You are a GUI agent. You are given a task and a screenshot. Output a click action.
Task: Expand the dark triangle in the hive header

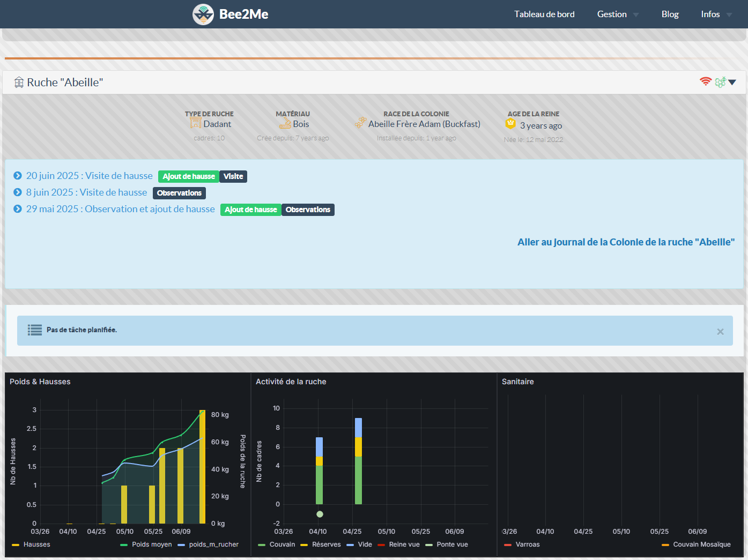coord(732,82)
